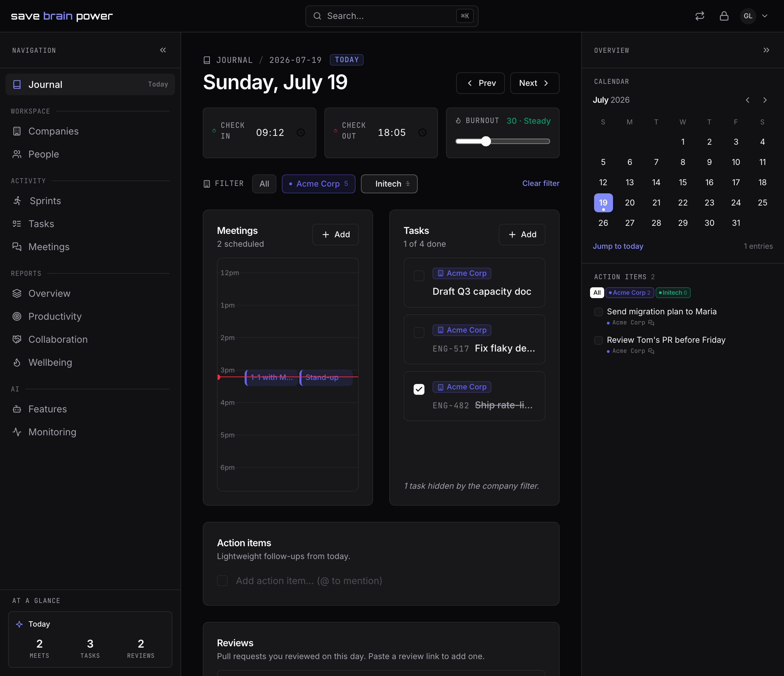Click meeting icon next to Send migration plan
This screenshot has width=784, height=676.
[x=651, y=322]
